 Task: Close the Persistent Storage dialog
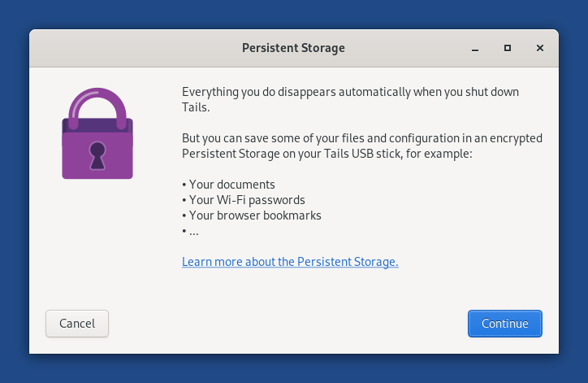pos(540,48)
